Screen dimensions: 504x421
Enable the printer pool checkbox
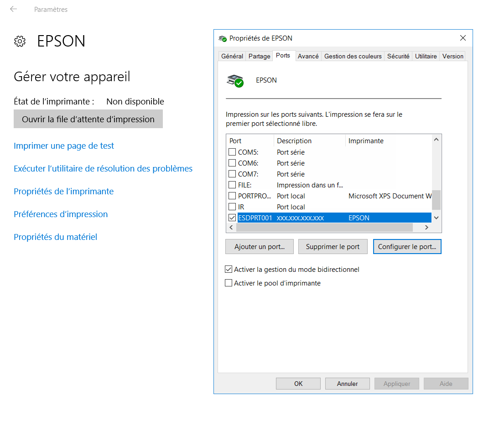tap(229, 283)
